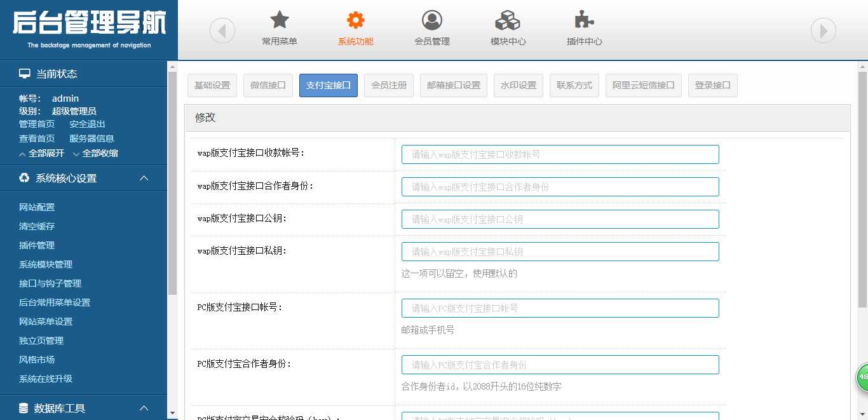Click the hint text 这一项可以留空，使用默认的
The image size is (868, 420).
tap(459, 274)
